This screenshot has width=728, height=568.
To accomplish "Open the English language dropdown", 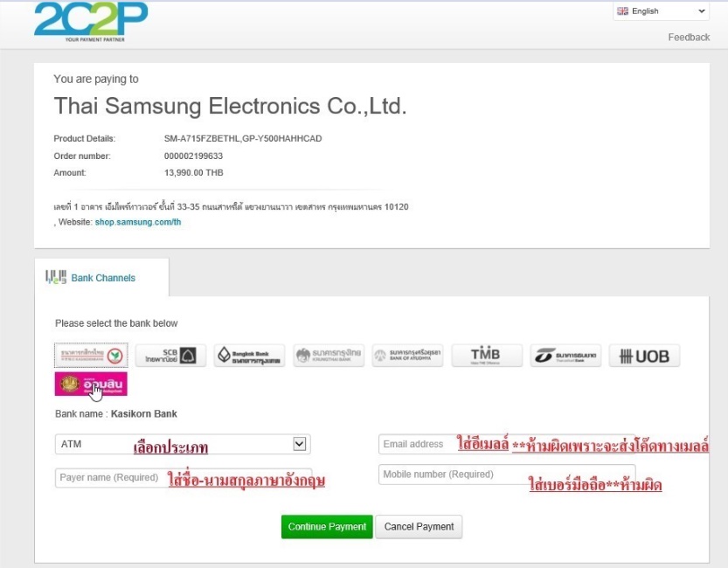I will (x=661, y=11).
